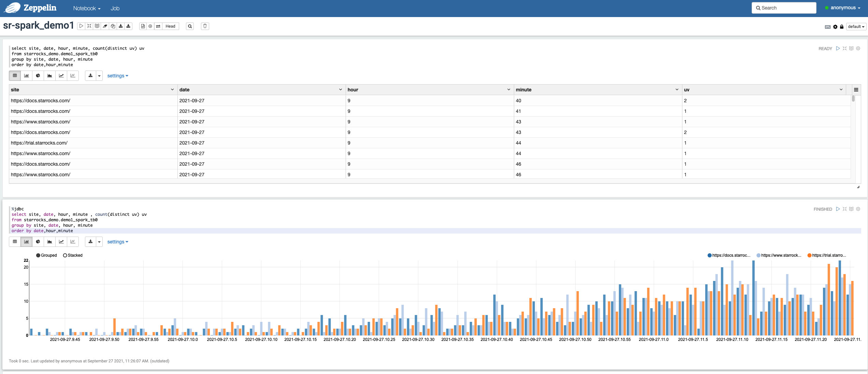
Task: Expand first paragraph download options caret
Action: (99, 76)
